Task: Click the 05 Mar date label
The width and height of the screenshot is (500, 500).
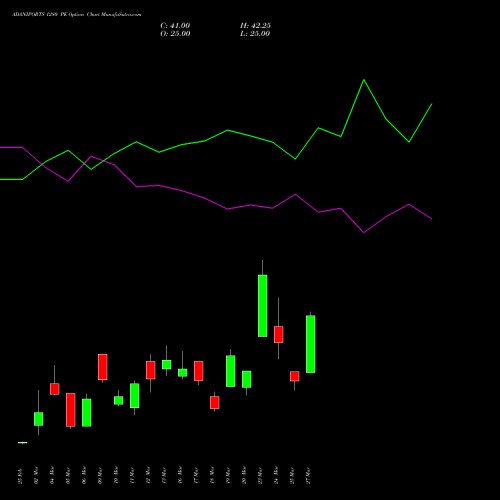Action: click(68, 475)
